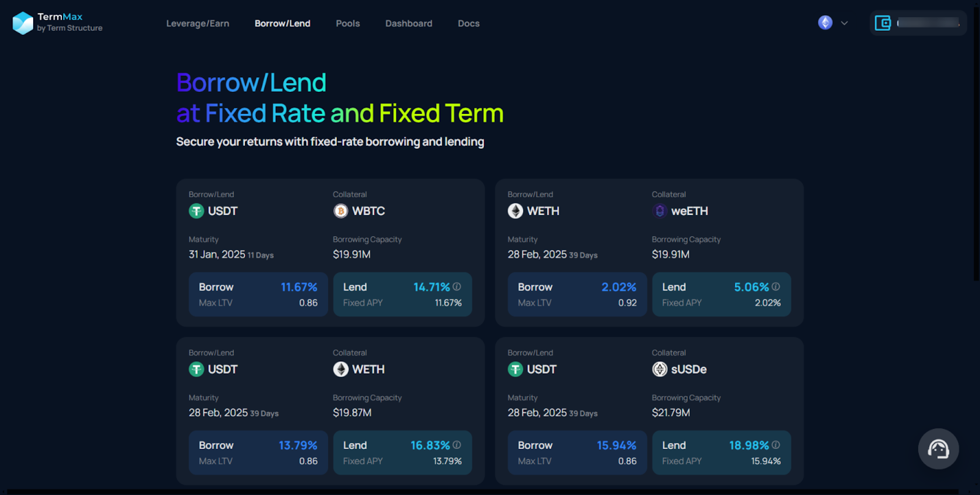Click Borrow at 15.94% for USDT/sUSDe

[577, 453]
